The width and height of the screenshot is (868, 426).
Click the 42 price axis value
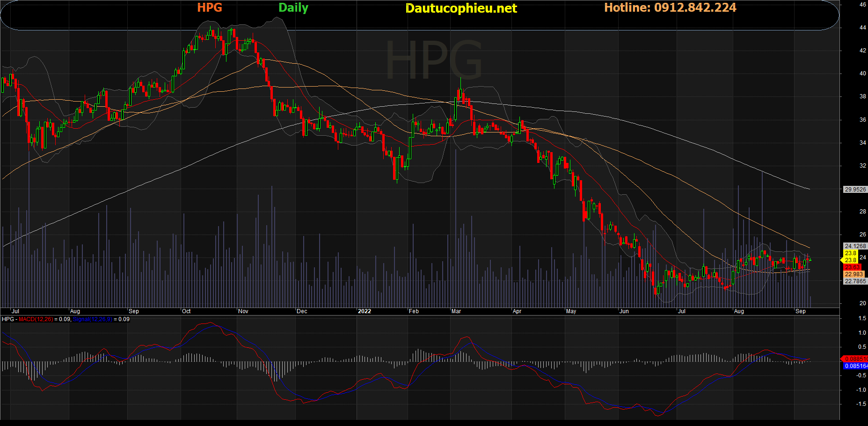pyautogui.click(x=863, y=51)
